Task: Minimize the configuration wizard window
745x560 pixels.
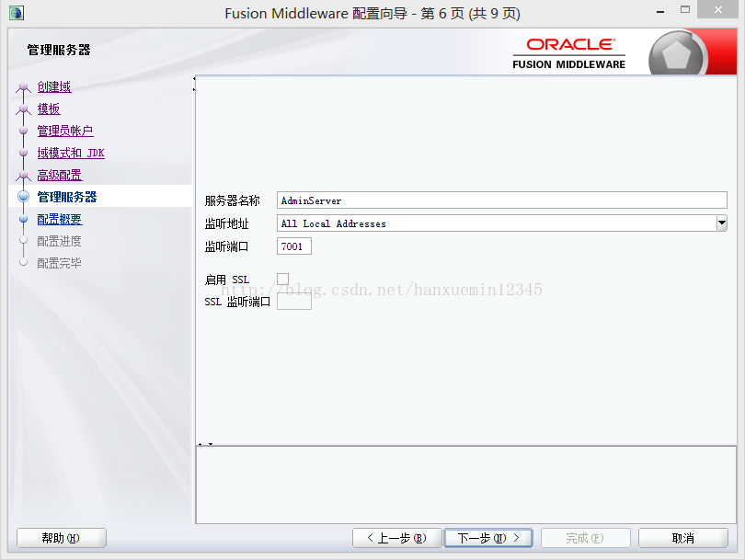Action: pos(660,10)
